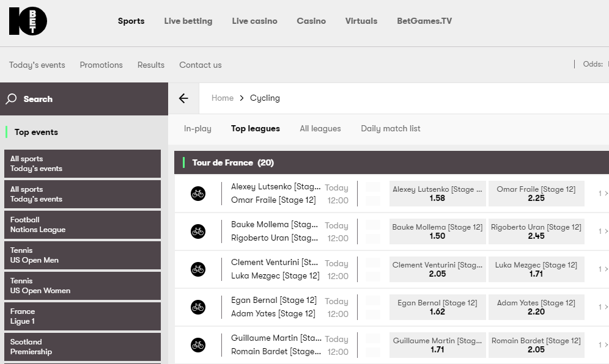Viewport: 609px width, 364px height.
Task: Open France Ligue 1 sidebar item
Action: pyautogui.click(x=83, y=316)
